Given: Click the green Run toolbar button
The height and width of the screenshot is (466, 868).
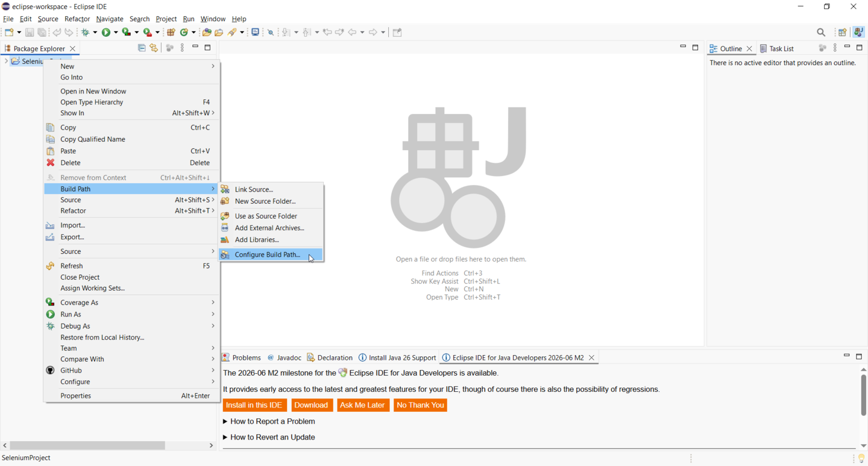Looking at the screenshot, I should coord(106,33).
